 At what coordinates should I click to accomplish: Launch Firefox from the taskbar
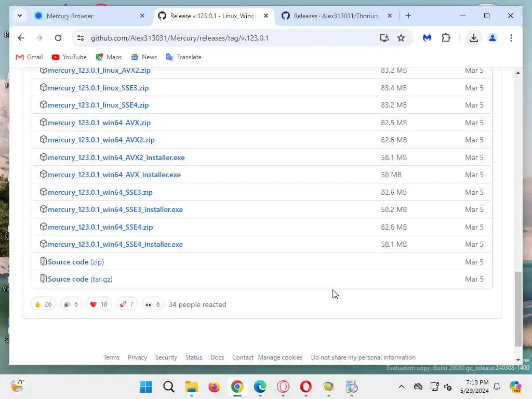(214, 387)
